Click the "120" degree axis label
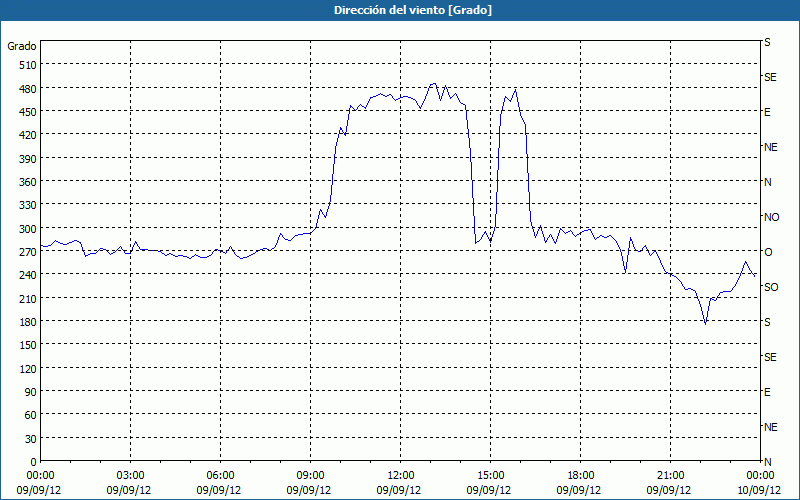Image resolution: width=800 pixels, height=500 pixels. [x=28, y=368]
